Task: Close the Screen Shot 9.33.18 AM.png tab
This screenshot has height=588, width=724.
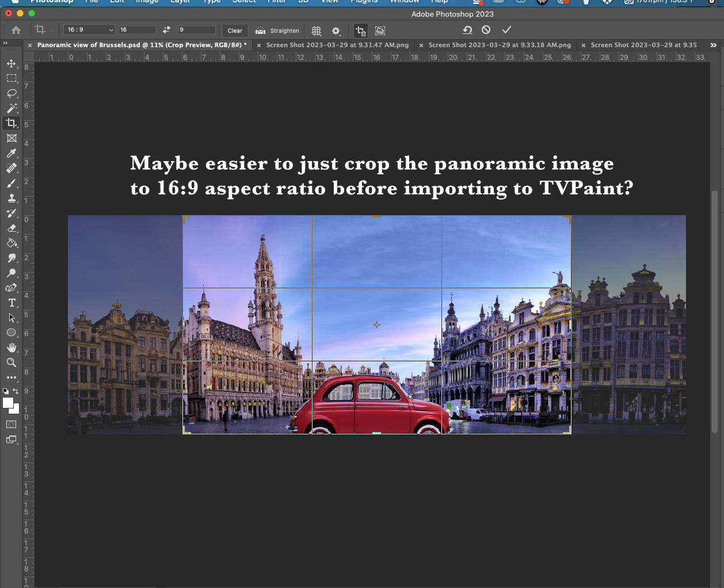Action: 421,45
